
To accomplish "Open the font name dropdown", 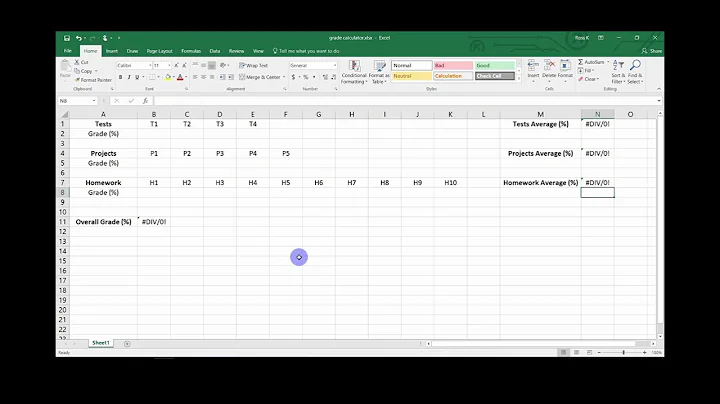I will point(150,66).
